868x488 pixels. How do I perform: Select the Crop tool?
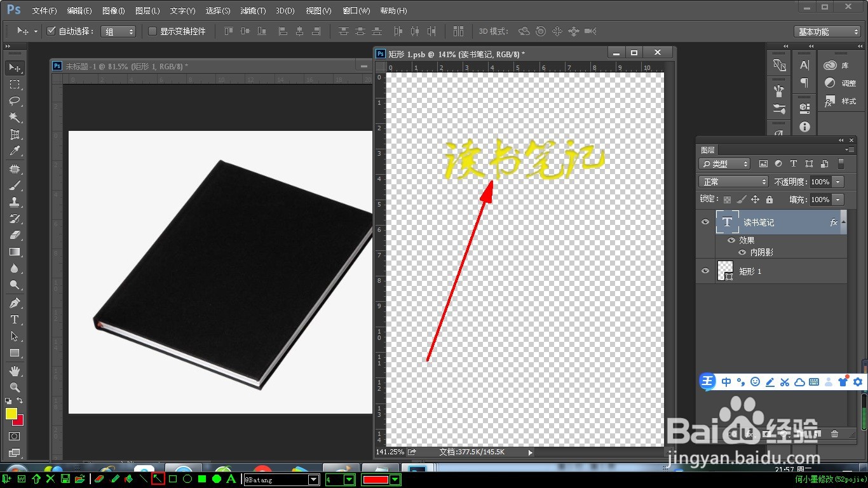tap(15, 135)
